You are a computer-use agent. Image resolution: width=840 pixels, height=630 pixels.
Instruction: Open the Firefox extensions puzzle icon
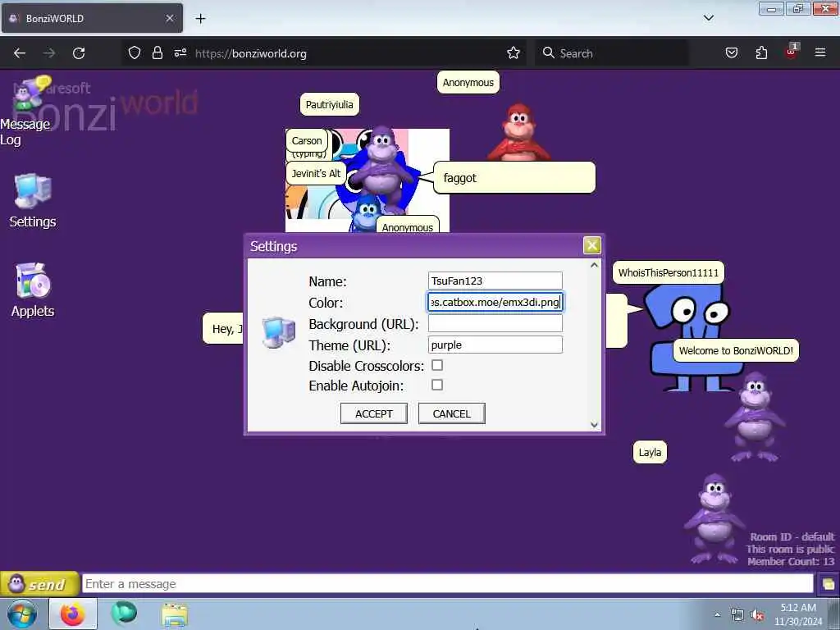click(x=761, y=53)
